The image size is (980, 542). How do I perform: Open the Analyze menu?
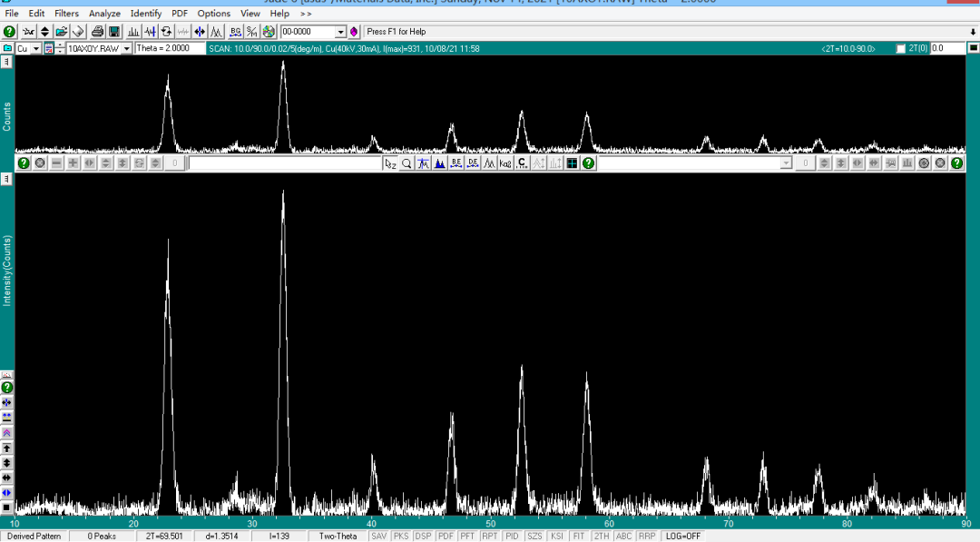pyautogui.click(x=104, y=14)
